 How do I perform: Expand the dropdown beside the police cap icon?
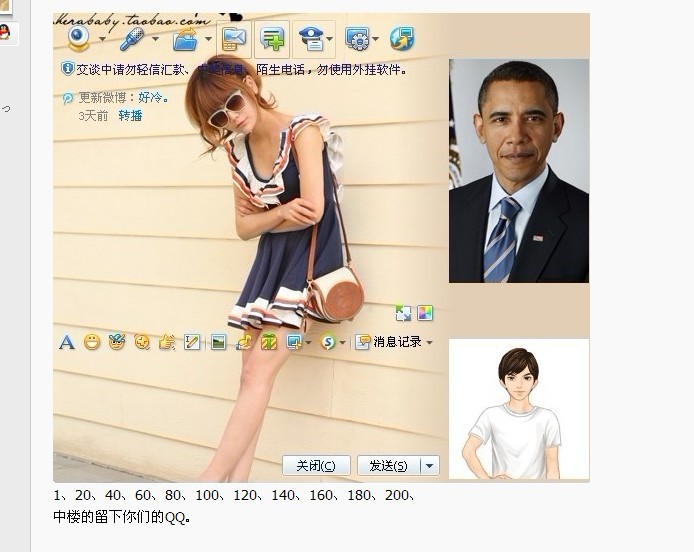(x=330, y=39)
